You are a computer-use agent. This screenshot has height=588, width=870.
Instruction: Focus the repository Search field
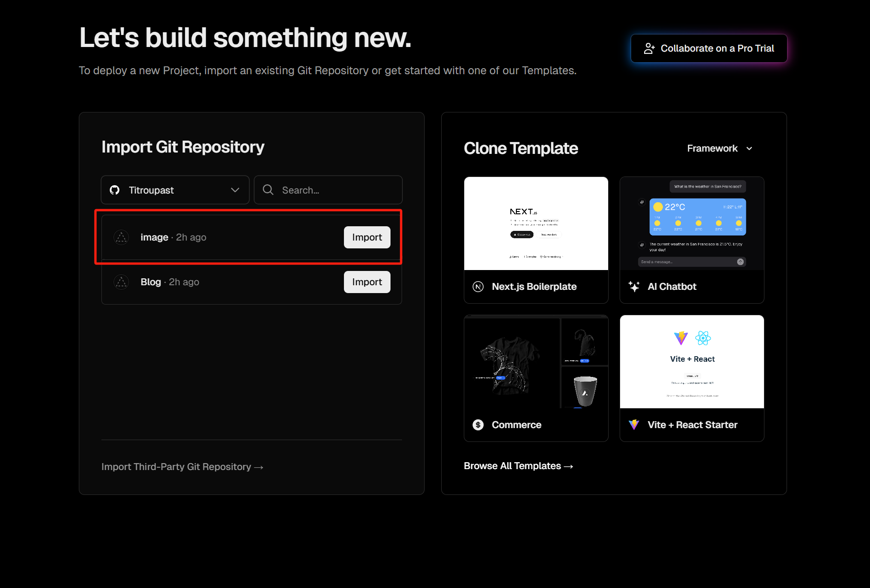pos(328,190)
